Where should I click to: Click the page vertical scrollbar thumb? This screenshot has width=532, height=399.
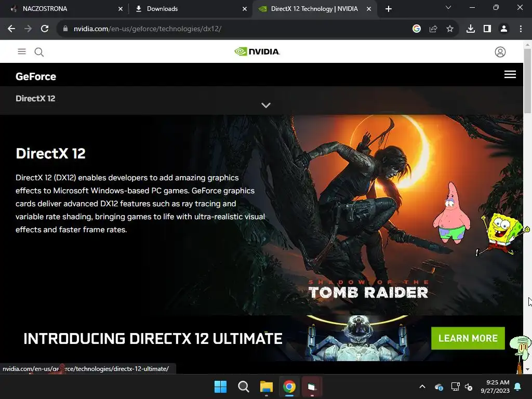[x=527, y=82]
